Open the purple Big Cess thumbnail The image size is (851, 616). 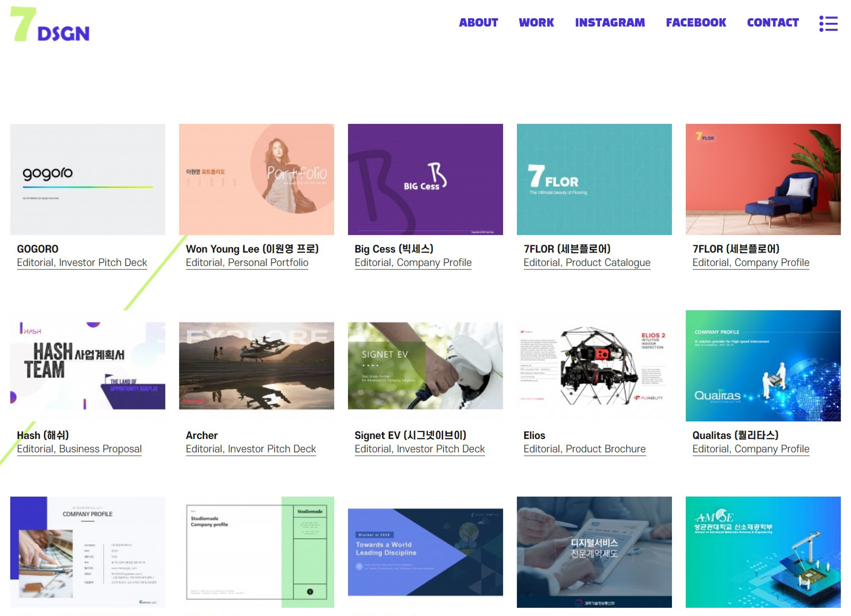tap(425, 179)
